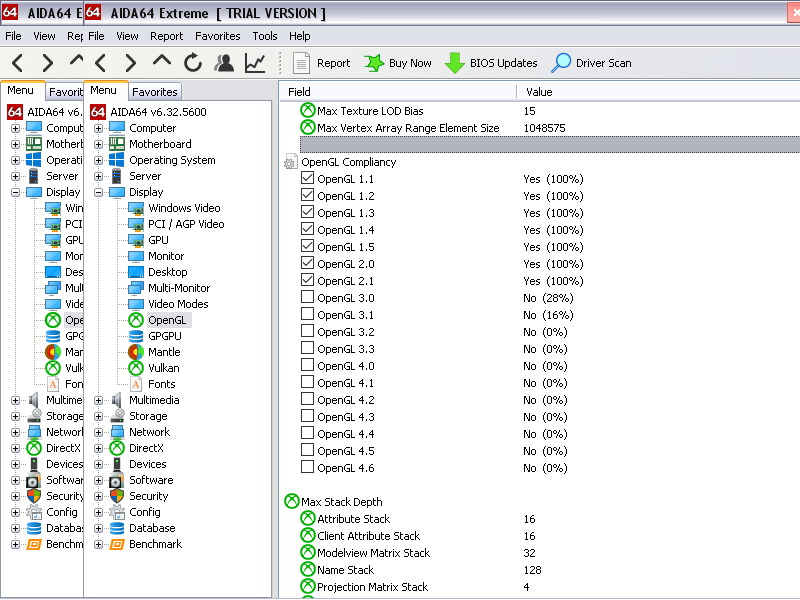Go forward with front window's forward arrow
The width and height of the screenshot is (800, 600).
coord(131,63)
